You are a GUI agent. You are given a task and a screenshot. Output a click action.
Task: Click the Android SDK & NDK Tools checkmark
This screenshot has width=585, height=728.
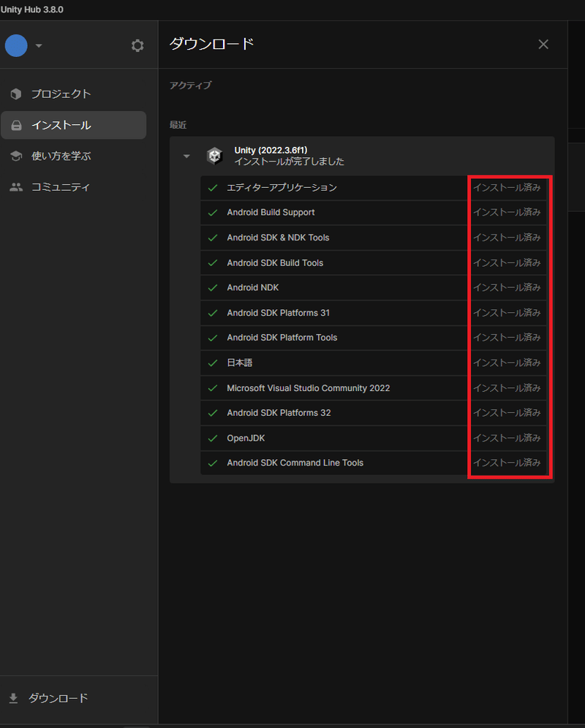click(213, 238)
